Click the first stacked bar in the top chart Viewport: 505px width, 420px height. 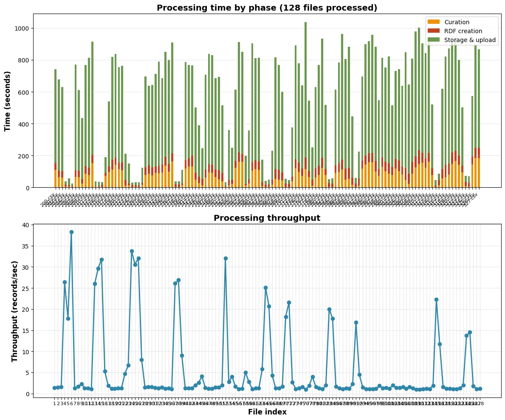click(55, 127)
